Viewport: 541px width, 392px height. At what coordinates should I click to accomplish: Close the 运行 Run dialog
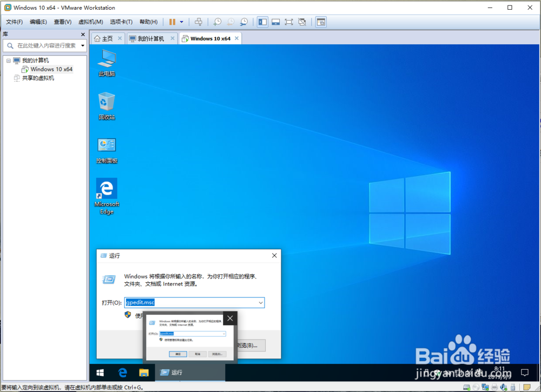point(274,255)
